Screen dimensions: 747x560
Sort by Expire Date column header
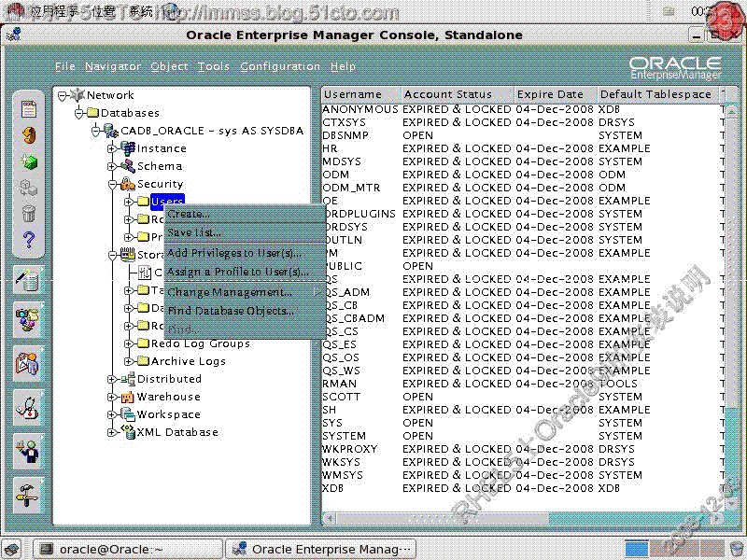point(556,94)
